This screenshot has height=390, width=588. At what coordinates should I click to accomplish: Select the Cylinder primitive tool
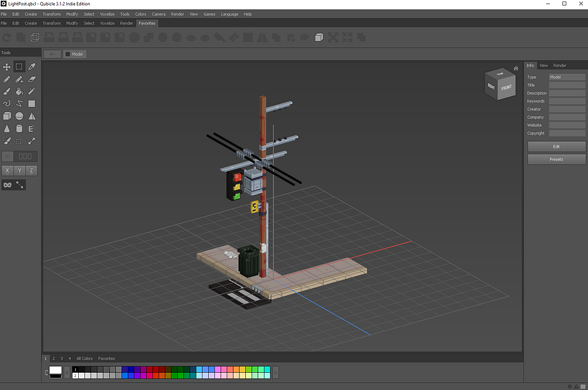(19, 128)
